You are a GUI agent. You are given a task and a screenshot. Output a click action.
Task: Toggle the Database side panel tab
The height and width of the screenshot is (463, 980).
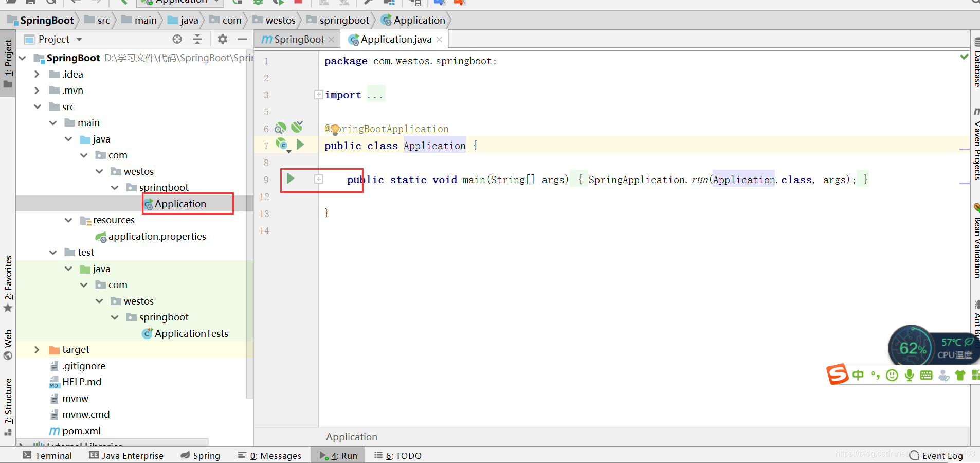pos(976,62)
